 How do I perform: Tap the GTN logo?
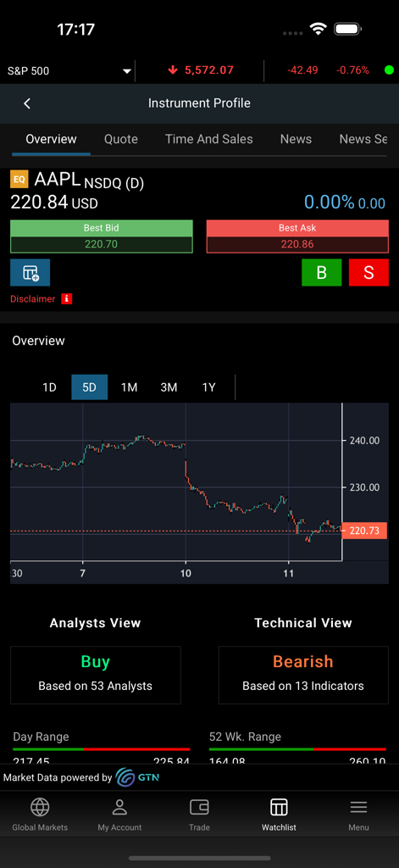point(138,777)
